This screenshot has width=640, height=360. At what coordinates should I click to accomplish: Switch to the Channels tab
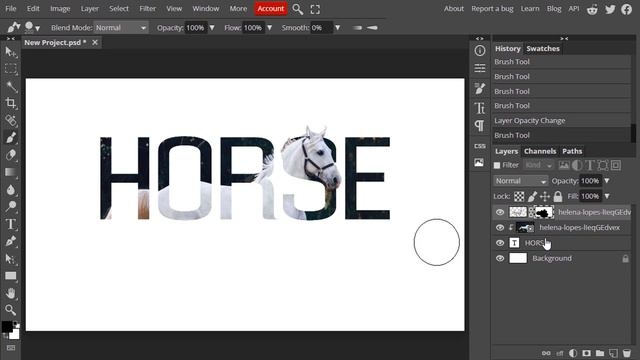click(x=540, y=151)
